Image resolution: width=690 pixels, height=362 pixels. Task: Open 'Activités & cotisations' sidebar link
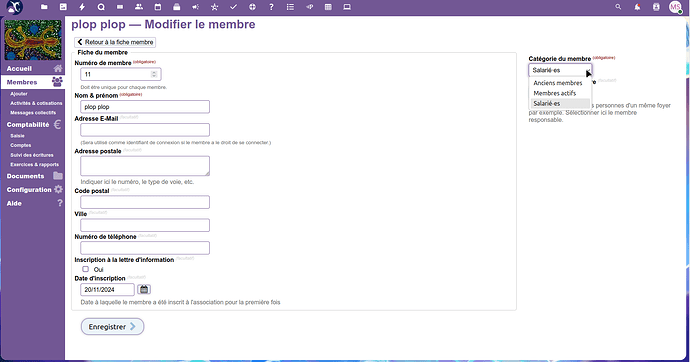pyautogui.click(x=36, y=103)
